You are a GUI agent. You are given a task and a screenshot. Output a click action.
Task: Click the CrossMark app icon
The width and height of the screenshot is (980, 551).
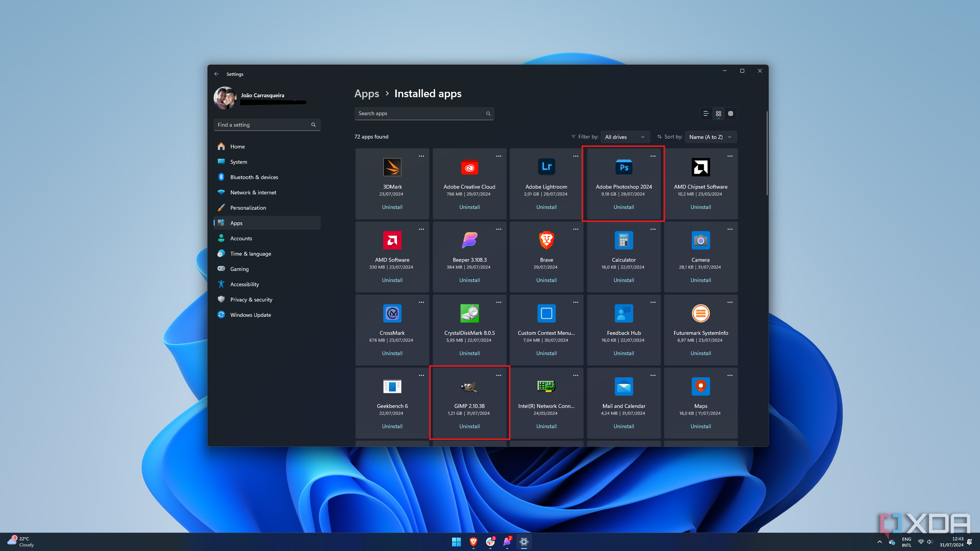click(392, 313)
